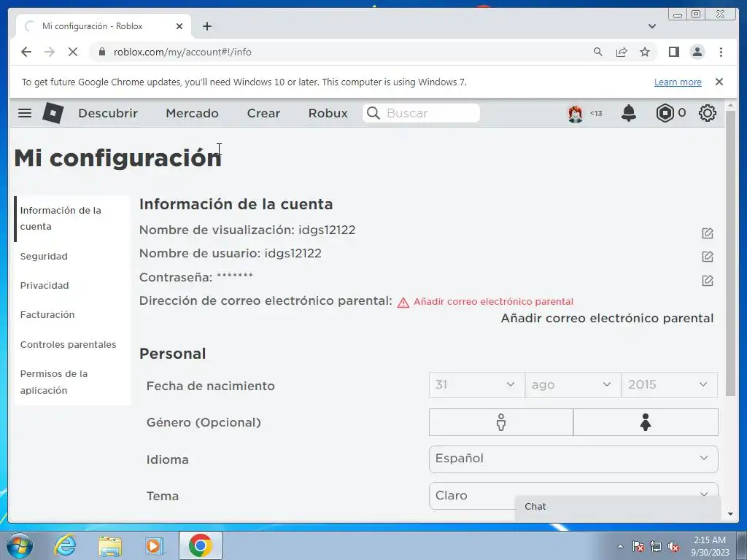Screen dimensions: 747x560
Task: Open the user avatar profile
Action: pyautogui.click(x=576, y=113)
